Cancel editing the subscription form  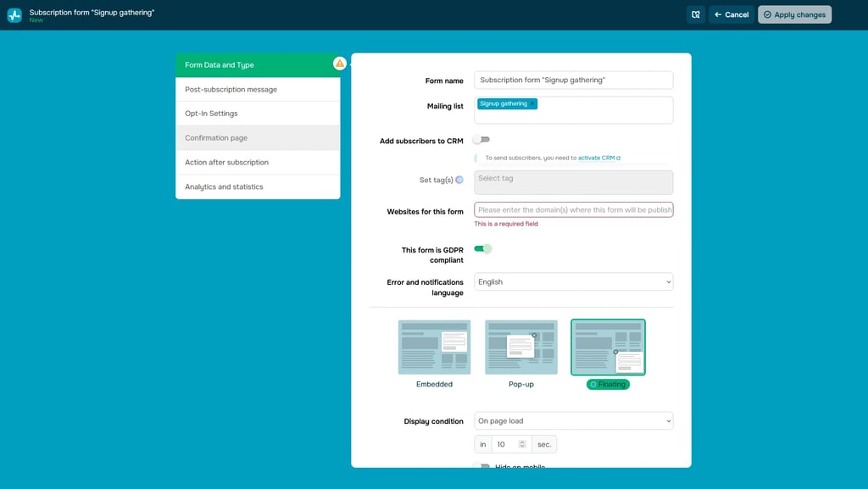click(732, 15)
